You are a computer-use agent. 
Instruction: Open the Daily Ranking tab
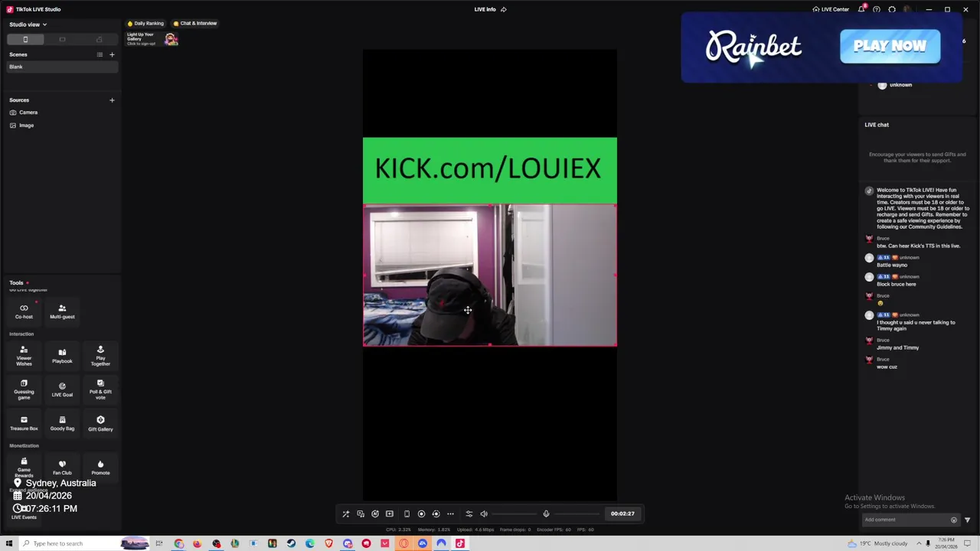pyautogui.click(x=145, y=23)
